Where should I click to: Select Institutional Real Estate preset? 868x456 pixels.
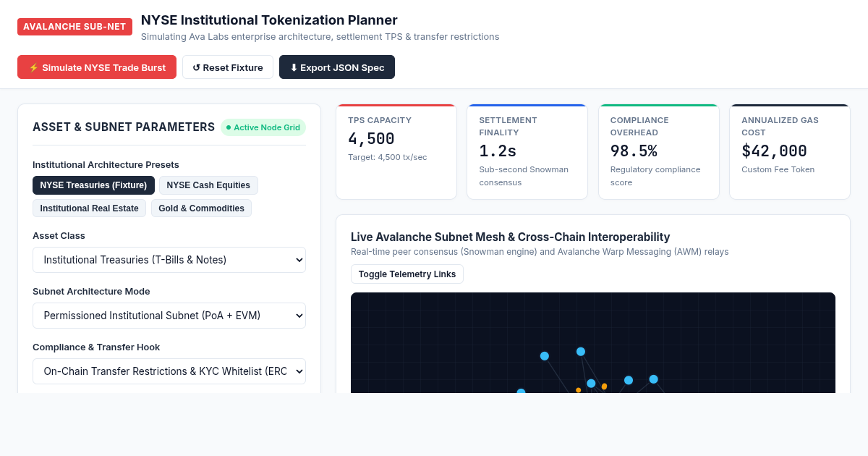coord(89,208)
